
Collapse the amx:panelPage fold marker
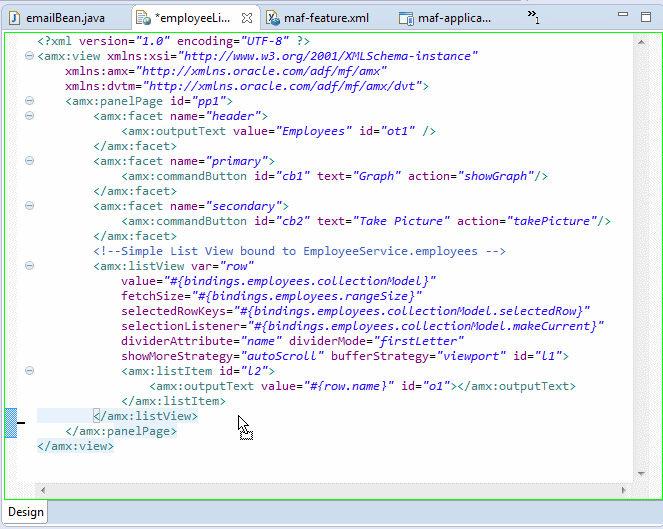coord(29,101)
